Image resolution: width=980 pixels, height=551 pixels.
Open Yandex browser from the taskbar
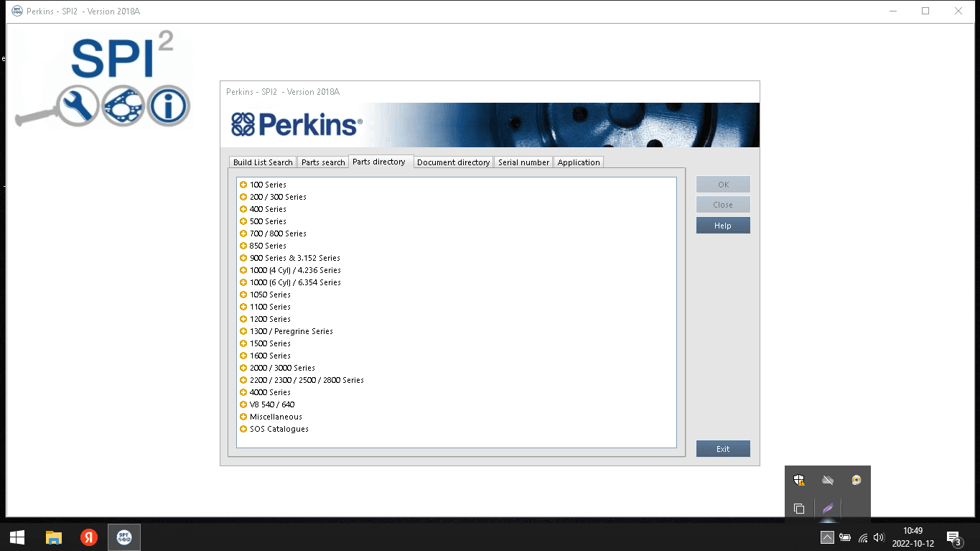(89, 537)
